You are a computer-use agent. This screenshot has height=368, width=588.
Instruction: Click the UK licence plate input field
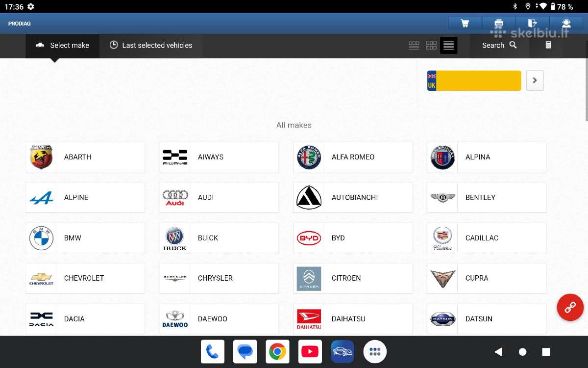(474, 80)
